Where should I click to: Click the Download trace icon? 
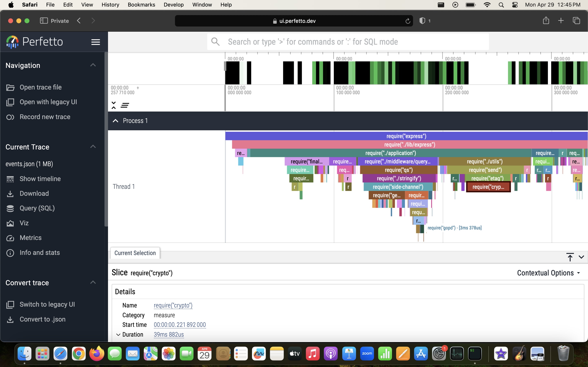pos(10,194)
